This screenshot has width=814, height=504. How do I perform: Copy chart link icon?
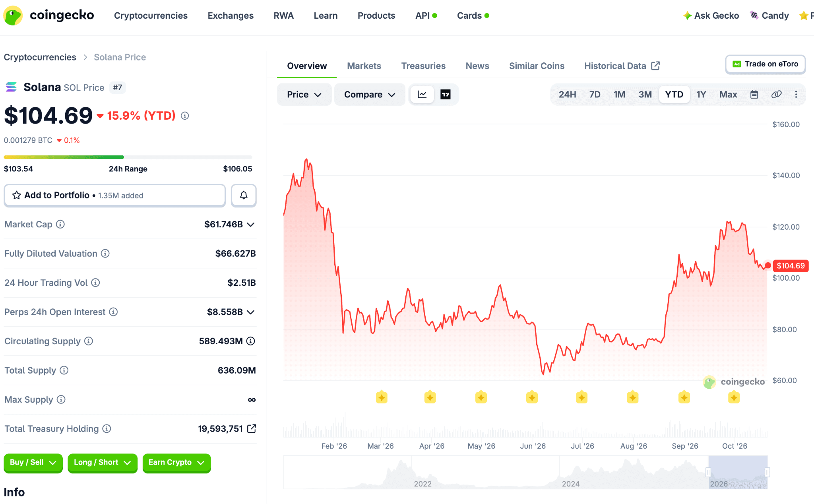click(x=776, y=95)
